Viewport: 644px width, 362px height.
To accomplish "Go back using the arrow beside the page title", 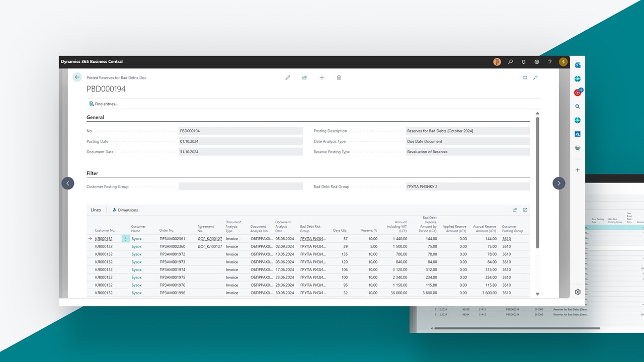I will (77, 77).
